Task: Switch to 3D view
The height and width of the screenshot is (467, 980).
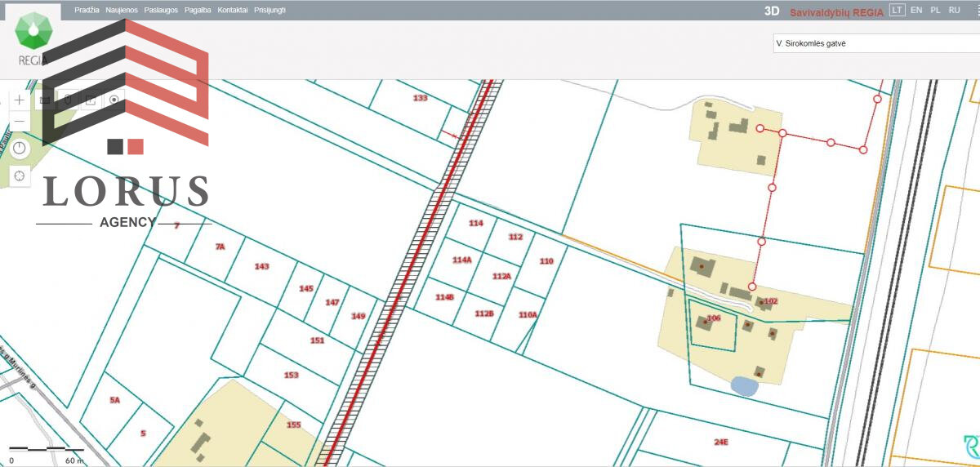Action: pos(772,11)
